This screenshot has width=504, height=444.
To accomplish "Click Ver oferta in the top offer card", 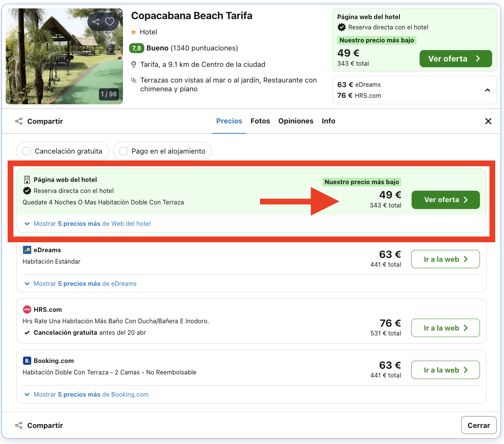I will point(456,59).
